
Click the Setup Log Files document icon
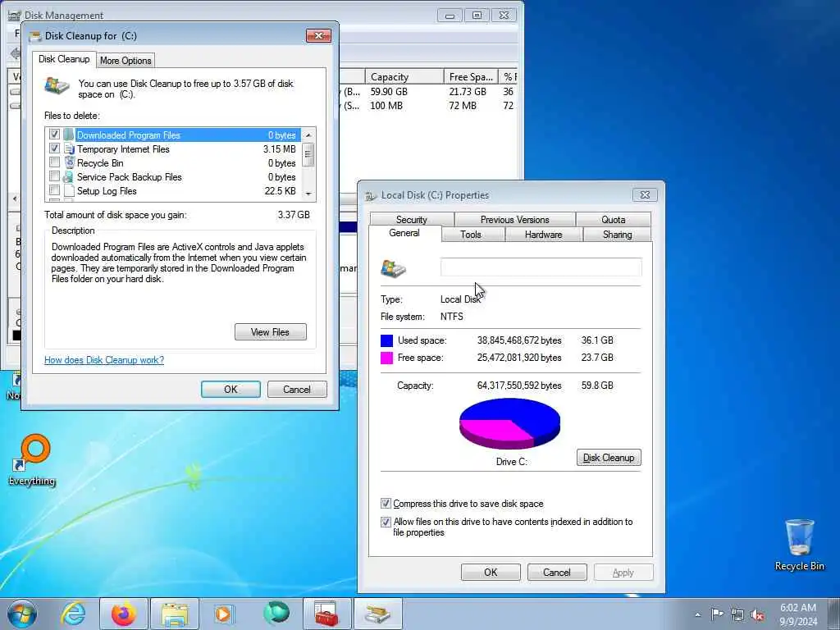pos(69,190)
